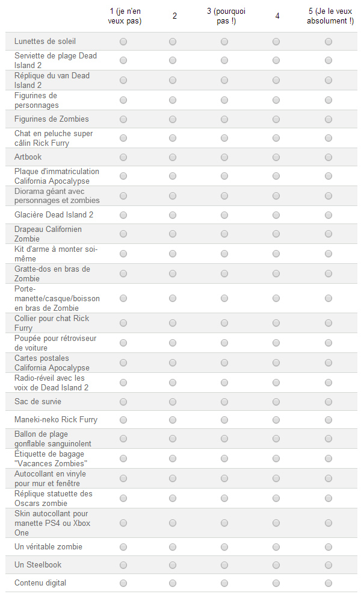
Task: Select rating 3 for Réplique statuette des Oscars
Action: 224,498
